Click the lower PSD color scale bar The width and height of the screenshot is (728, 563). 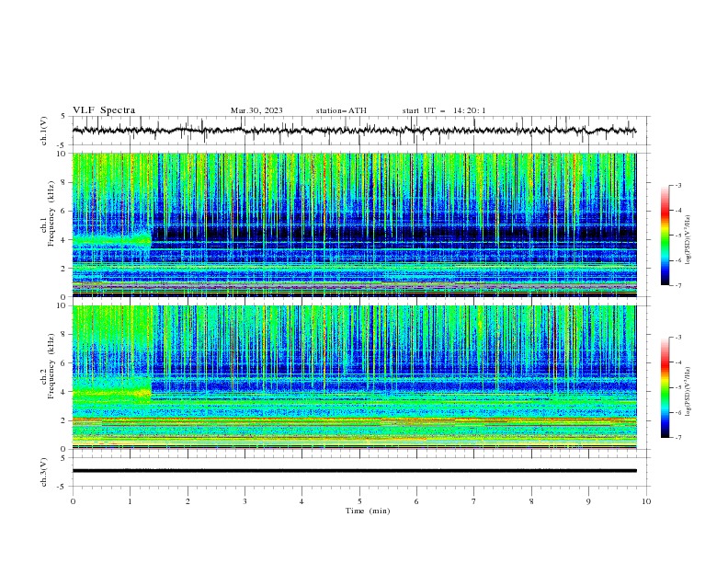coord(665,387)
